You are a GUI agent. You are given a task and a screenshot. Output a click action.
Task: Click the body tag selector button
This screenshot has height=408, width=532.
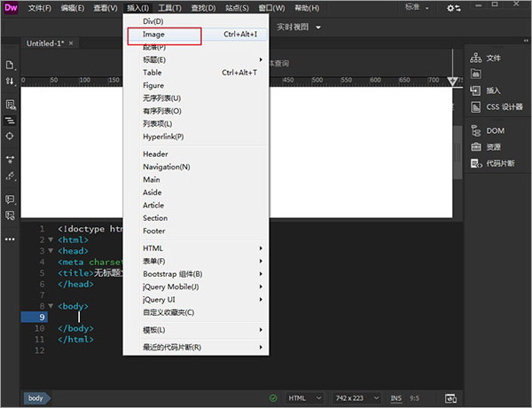pyautogui.click(x=35, y=398)
